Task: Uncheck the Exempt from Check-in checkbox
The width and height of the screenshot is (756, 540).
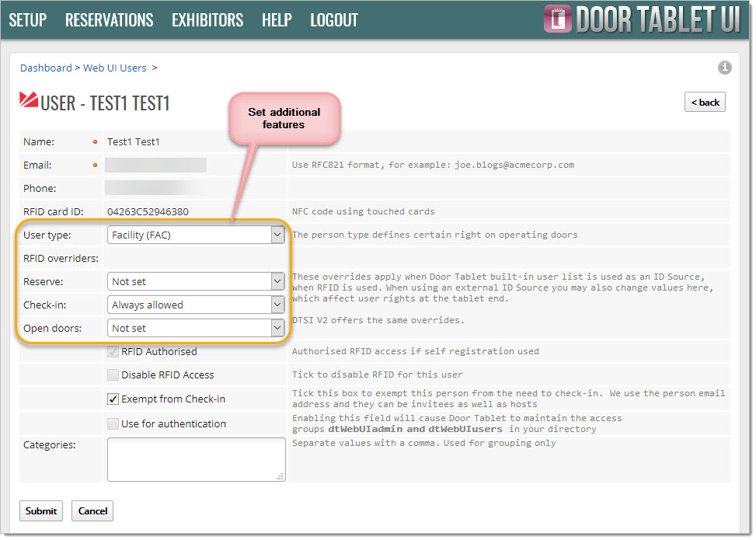Action: tap(113, 399)
